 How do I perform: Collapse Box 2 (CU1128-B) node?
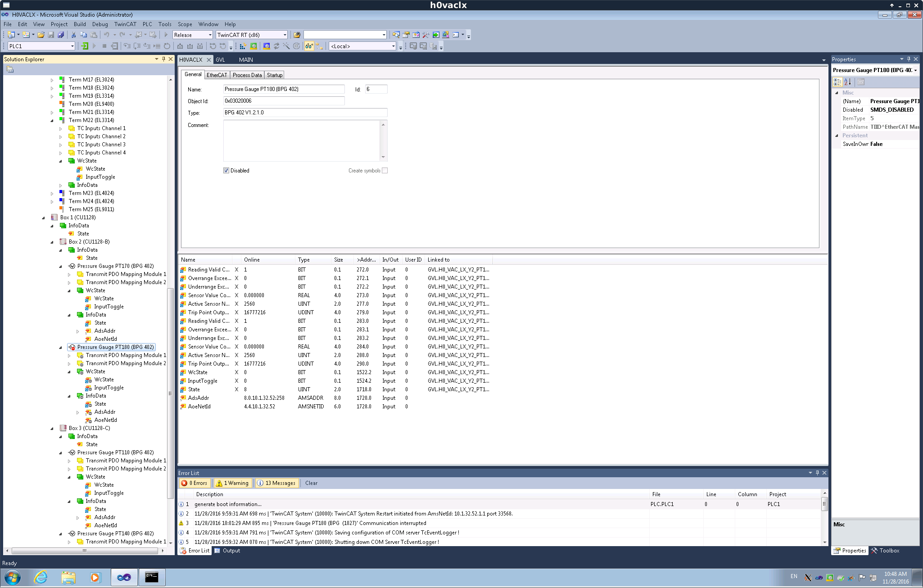52,242
